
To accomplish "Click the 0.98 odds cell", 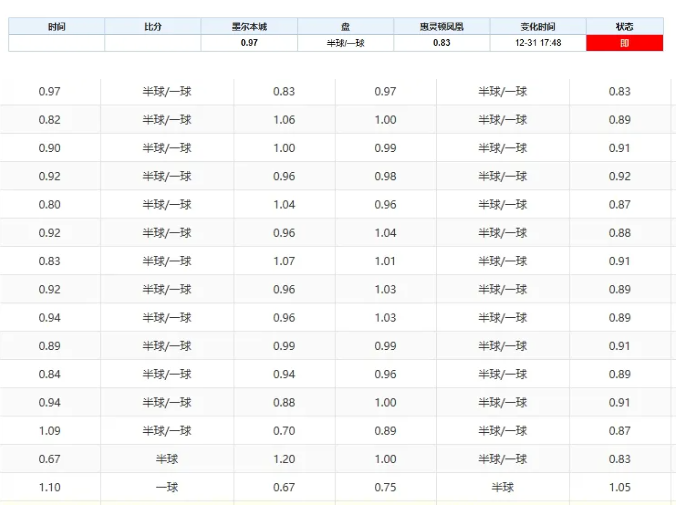I will [385, 176].
